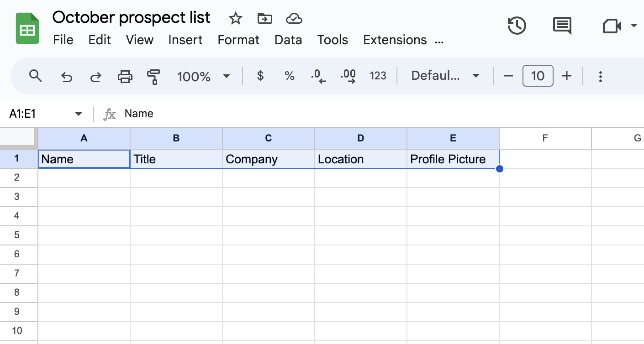
Task: Activate the paint format tool
Action: click(153, 76)
